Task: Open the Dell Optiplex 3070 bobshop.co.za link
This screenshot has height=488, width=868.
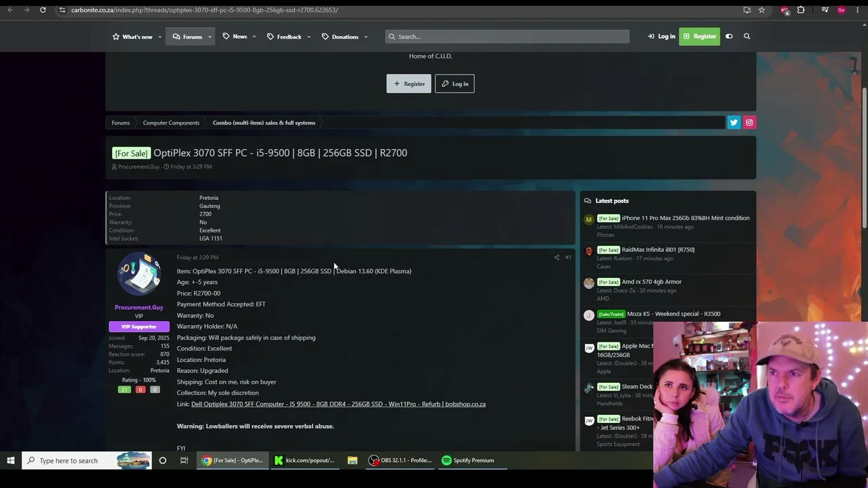Action: (x=338, y=405)
